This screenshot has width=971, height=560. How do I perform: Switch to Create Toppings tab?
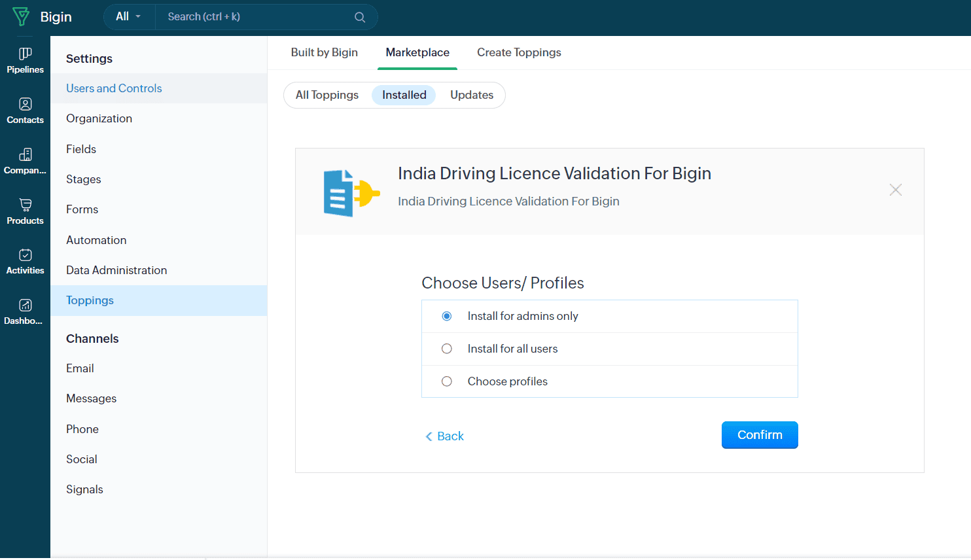tap(519, 52)
